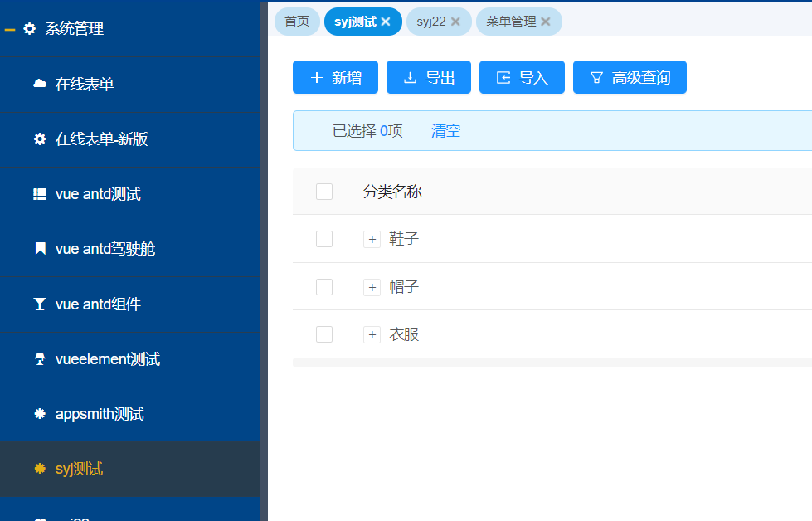The image size is (812, 521).
Task: Collapse the 系统管理 menu group
Action: click(x=11, y=29)
